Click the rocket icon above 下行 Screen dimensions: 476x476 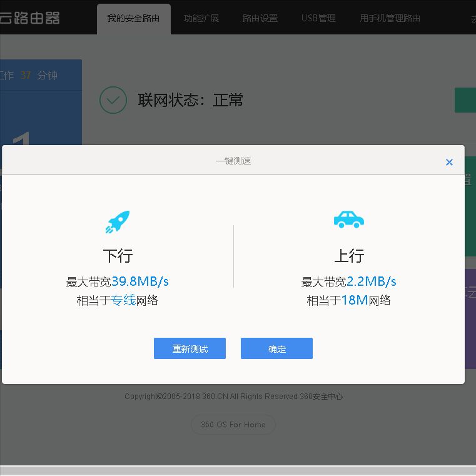[x=118, y=222]
